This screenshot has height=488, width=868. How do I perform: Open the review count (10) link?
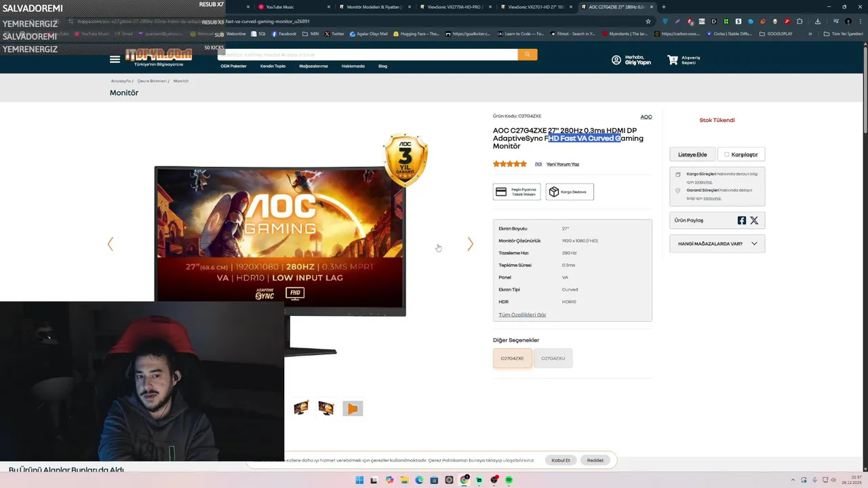point(538,164)
